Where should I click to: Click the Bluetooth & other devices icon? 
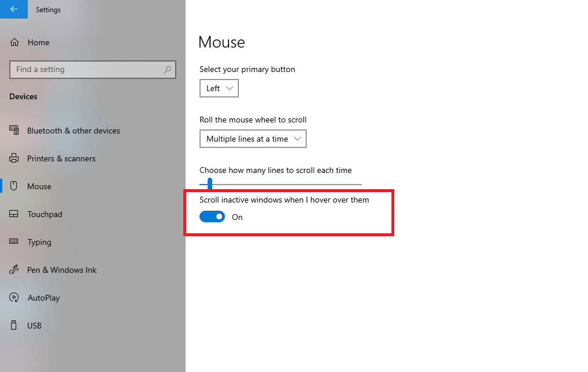coord(14,130)
